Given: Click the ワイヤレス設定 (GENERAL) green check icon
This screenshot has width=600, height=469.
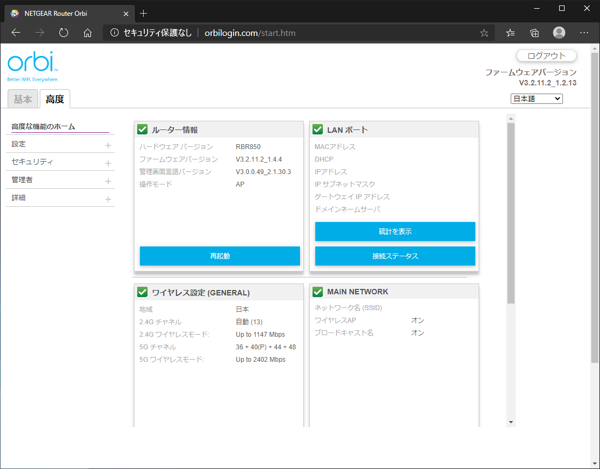Looking at the screenshot, I should pyautogui.click(x=142, y=292).
